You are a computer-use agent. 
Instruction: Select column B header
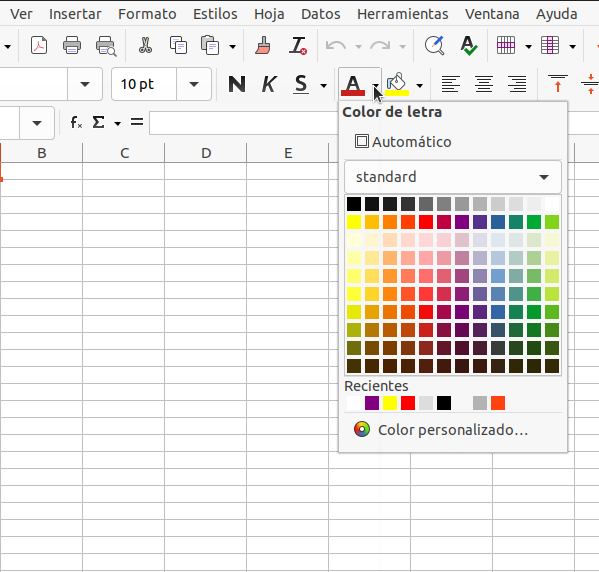point(42,153)
